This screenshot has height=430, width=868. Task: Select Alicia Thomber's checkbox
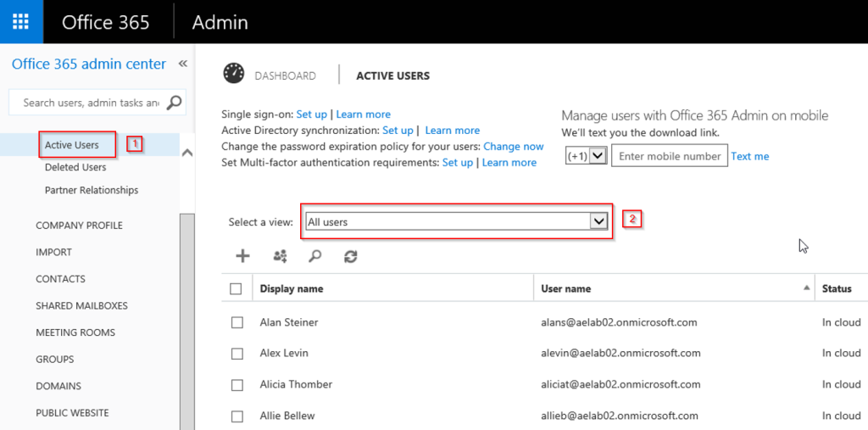[237, 385]
